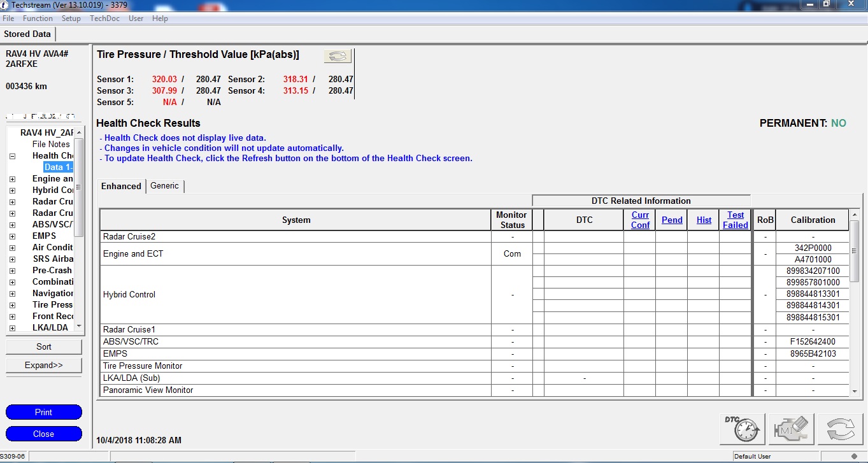Switch to the Generic tab

tap(164, 186)
